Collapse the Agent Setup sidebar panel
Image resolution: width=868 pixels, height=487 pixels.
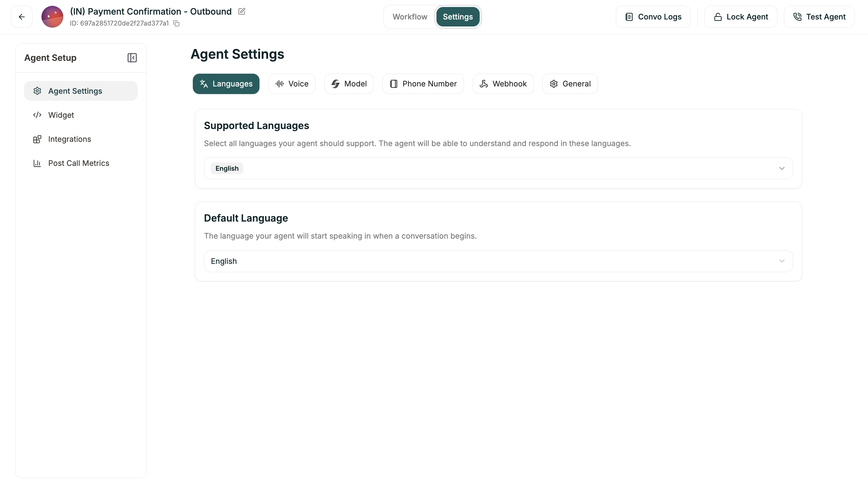pos(132,58)
